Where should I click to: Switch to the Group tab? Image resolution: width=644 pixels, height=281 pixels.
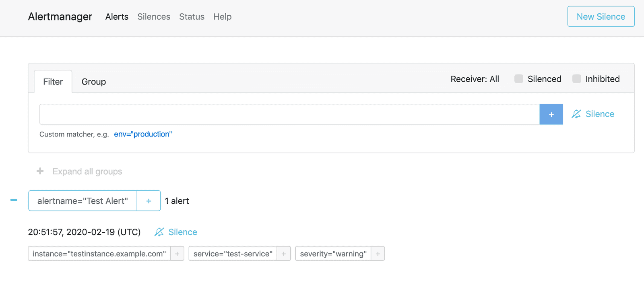point(93,82)
